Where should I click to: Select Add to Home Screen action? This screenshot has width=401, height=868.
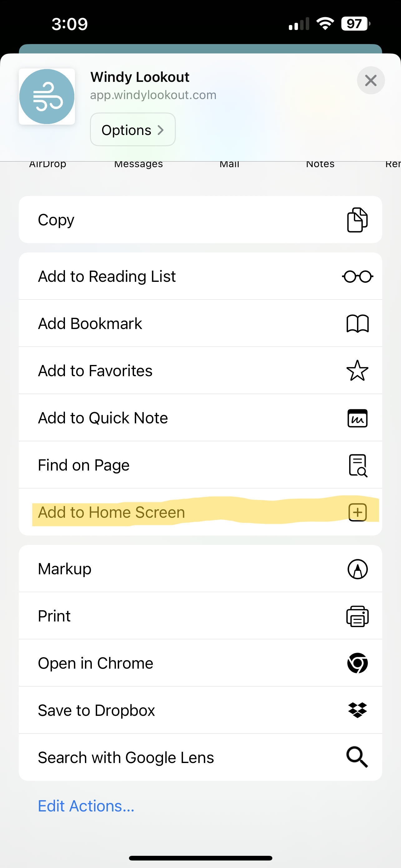click(x=111, y=512)
